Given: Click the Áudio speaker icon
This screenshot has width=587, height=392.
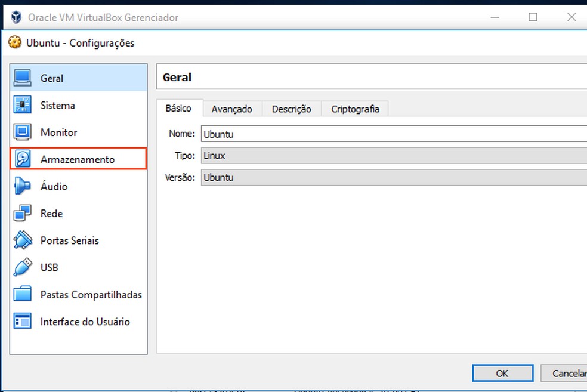Looking at the screenshot, I should tap(23, 186).
